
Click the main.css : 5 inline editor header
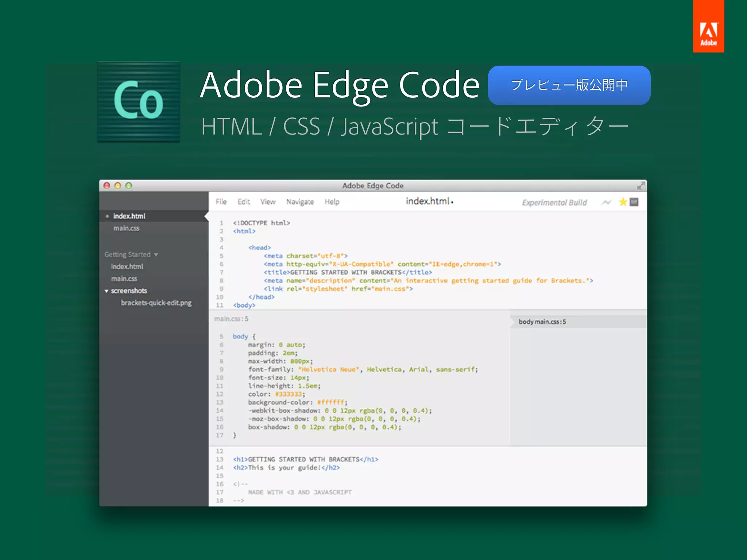tap(231, 319)
